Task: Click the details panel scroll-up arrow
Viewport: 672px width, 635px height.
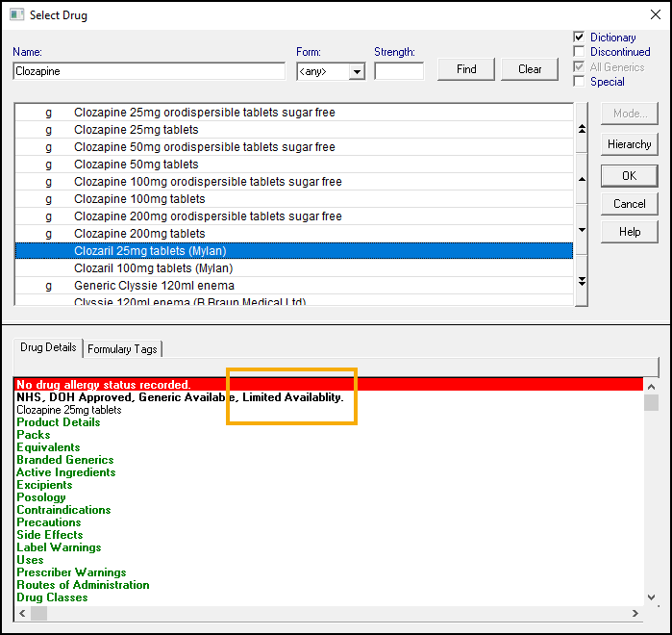Action: [x=651, y=386]
